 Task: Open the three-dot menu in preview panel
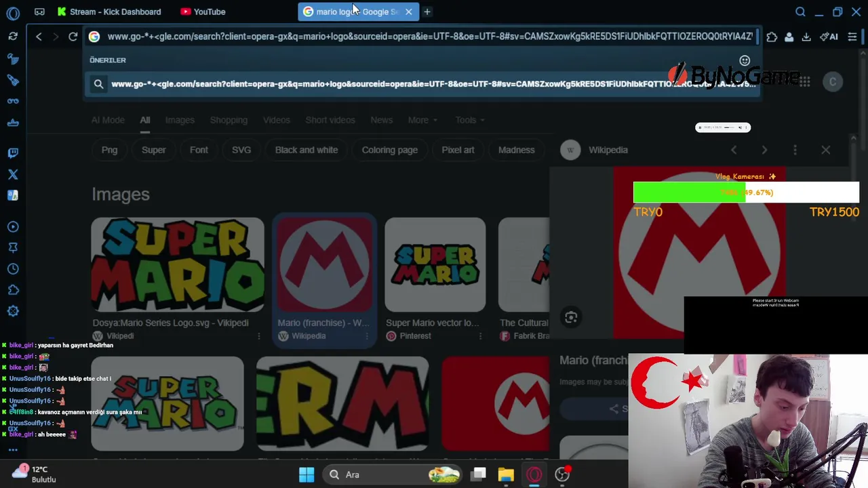pyautogui.click(x=795, y=150)
